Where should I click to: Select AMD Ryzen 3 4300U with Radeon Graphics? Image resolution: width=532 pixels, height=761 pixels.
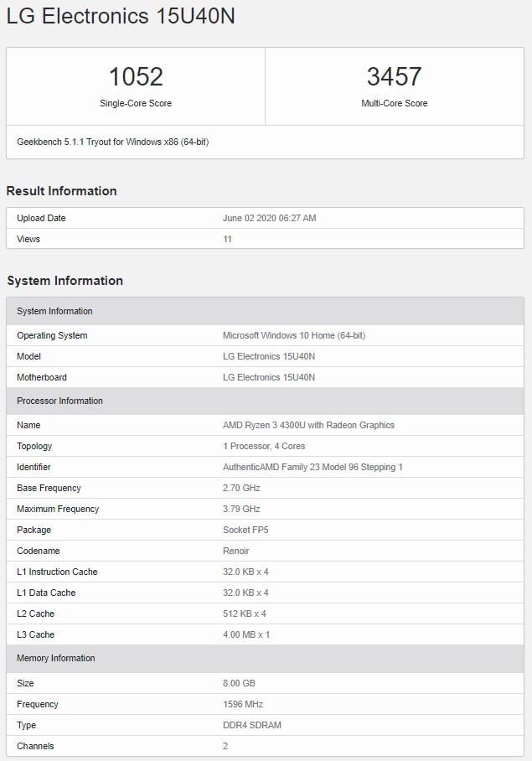[x=309, y=426]
